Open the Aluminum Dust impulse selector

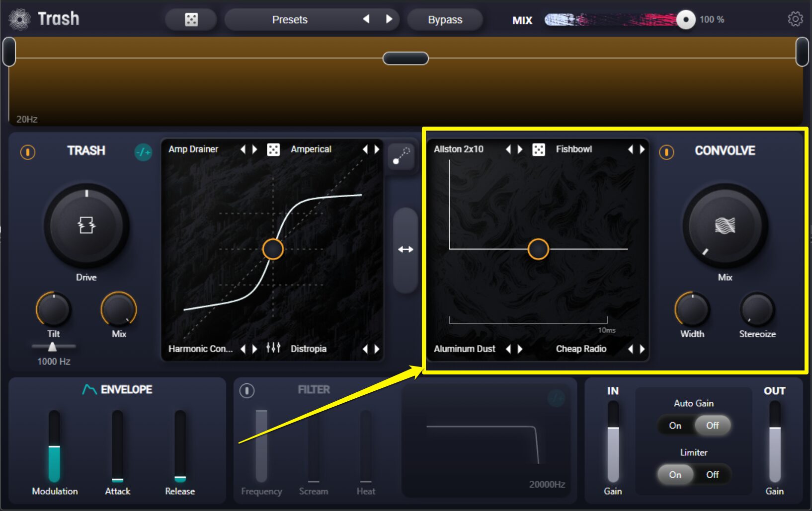tap(465, 349)
